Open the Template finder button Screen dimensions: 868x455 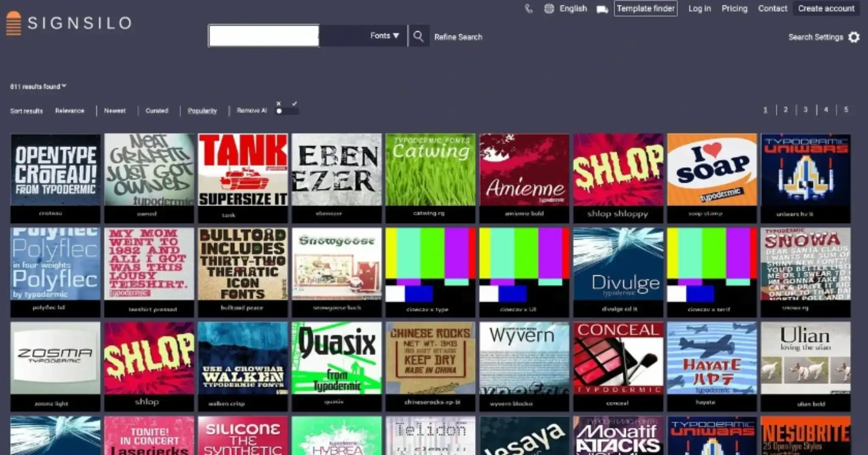(645, 8)
